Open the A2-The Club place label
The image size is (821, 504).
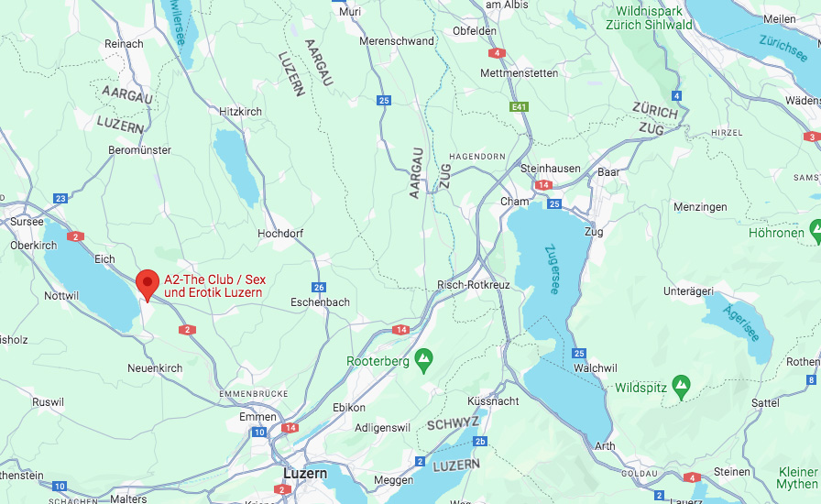[214, 286]
